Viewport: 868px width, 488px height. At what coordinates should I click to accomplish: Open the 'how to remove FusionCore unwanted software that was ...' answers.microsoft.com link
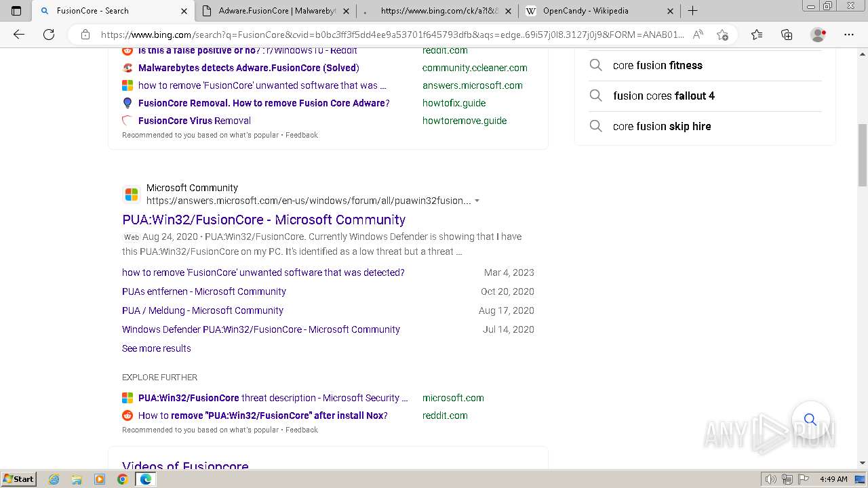(262, 85)
